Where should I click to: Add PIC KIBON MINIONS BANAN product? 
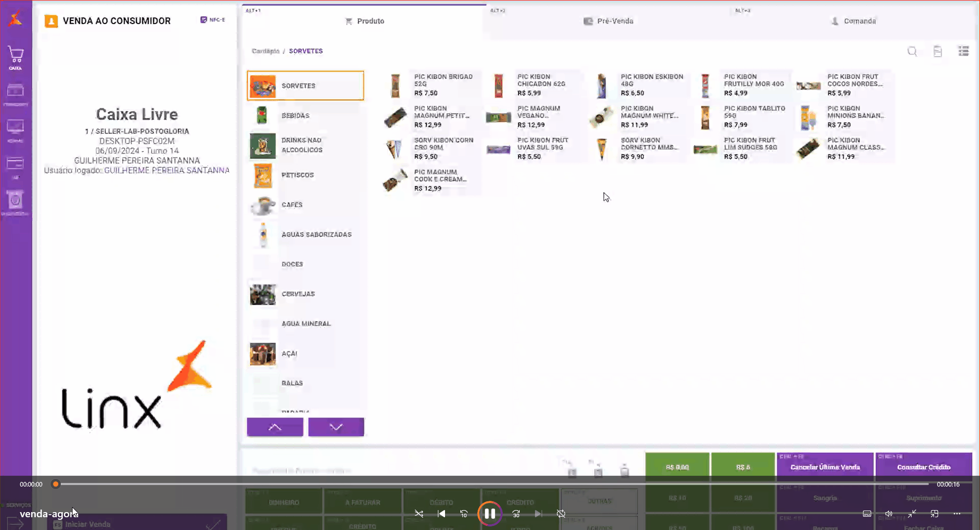tap(845, 117)
